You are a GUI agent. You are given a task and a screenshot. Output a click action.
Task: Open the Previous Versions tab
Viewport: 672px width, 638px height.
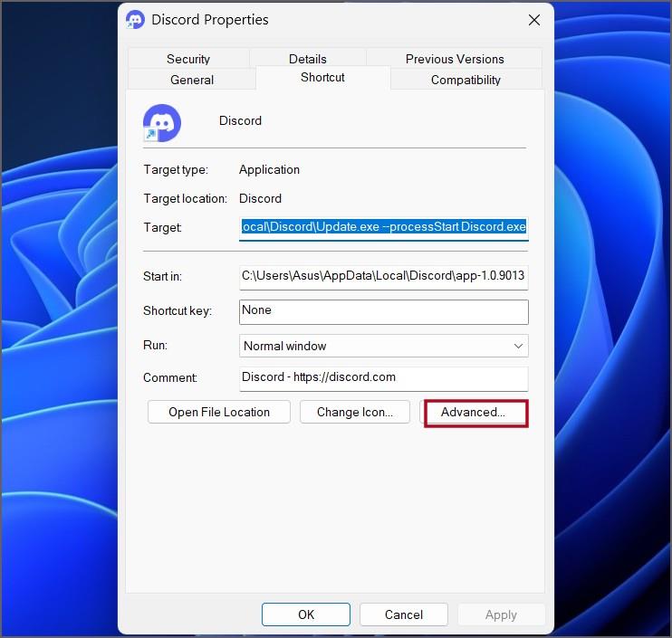tap(455, 59)
